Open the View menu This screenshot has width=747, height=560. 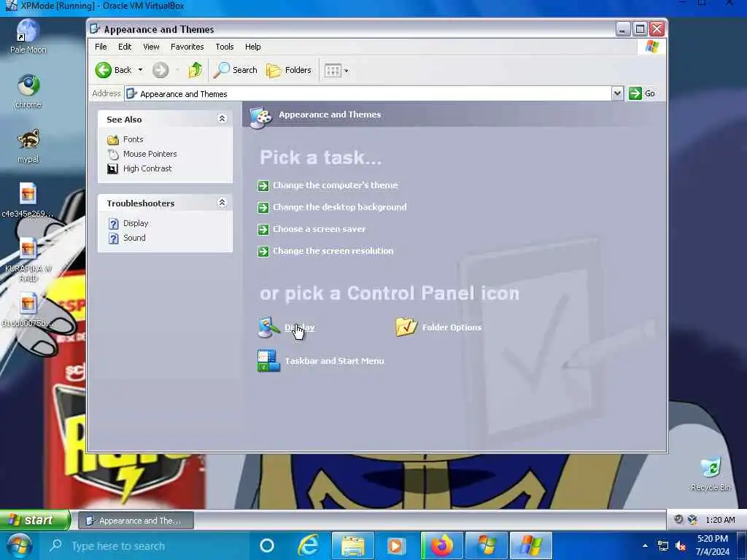[151, 47]
